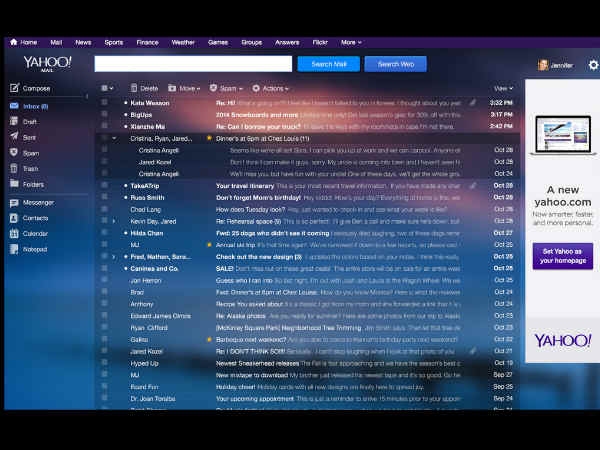This screenshot has width=600, height=450.
Task: Select checkbox for BigUps email
Action: [x=104, y=114]
